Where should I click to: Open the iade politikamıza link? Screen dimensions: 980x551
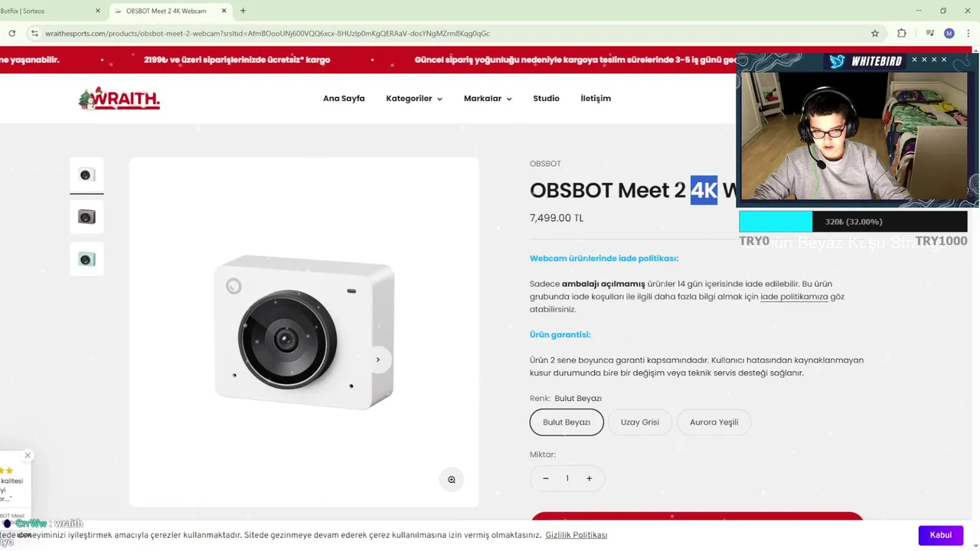[794, 297]
